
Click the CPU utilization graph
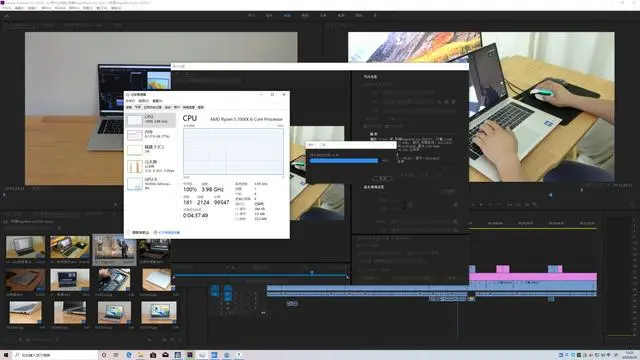pos(233,151)
